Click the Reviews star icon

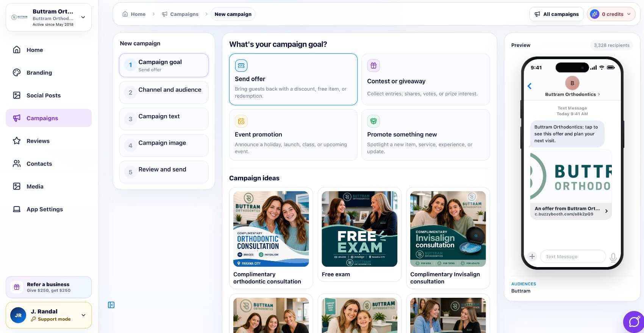[x=17, y=141]
